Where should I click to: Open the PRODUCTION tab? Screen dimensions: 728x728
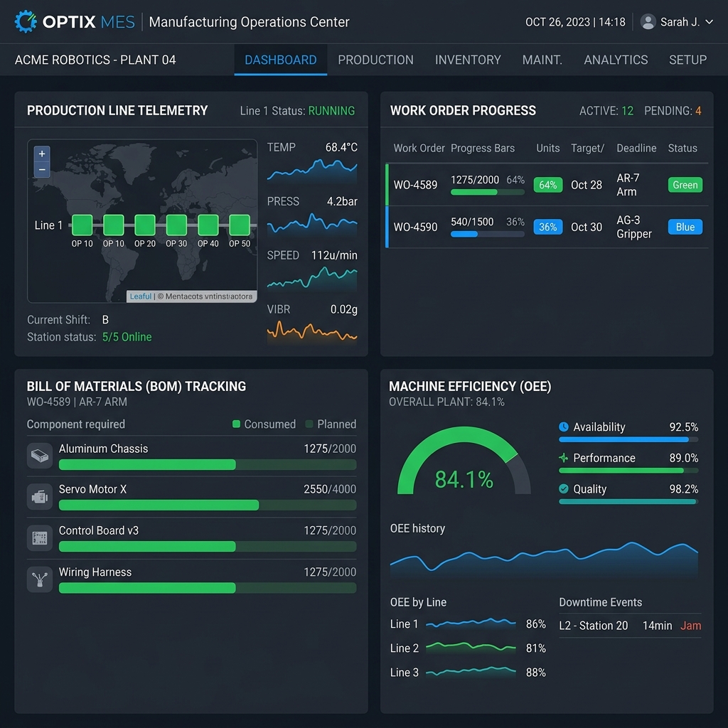[x=375, y=60]
